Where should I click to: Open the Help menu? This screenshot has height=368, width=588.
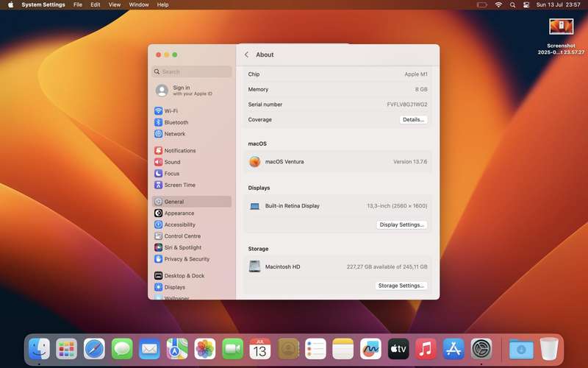tap(162, 4)
